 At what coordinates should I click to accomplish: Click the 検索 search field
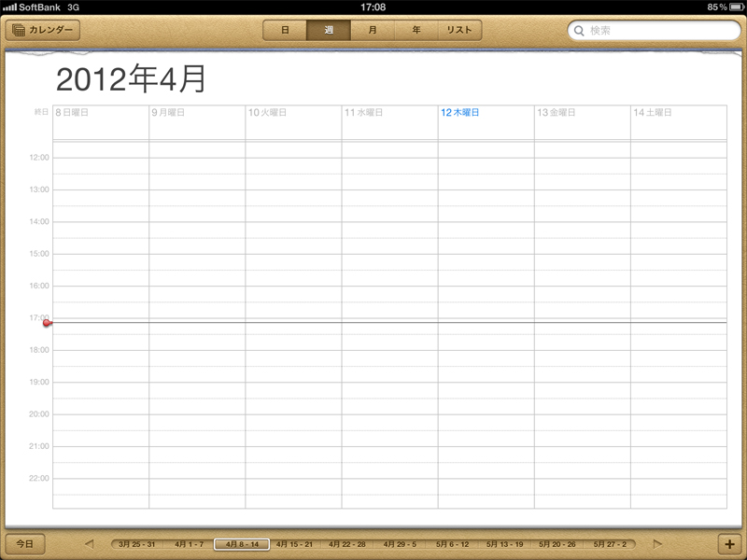point(654,31)
